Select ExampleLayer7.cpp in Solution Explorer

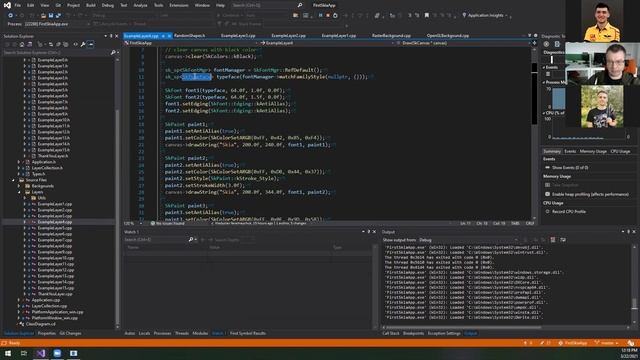pyautogui.click(x=55, y=240)
